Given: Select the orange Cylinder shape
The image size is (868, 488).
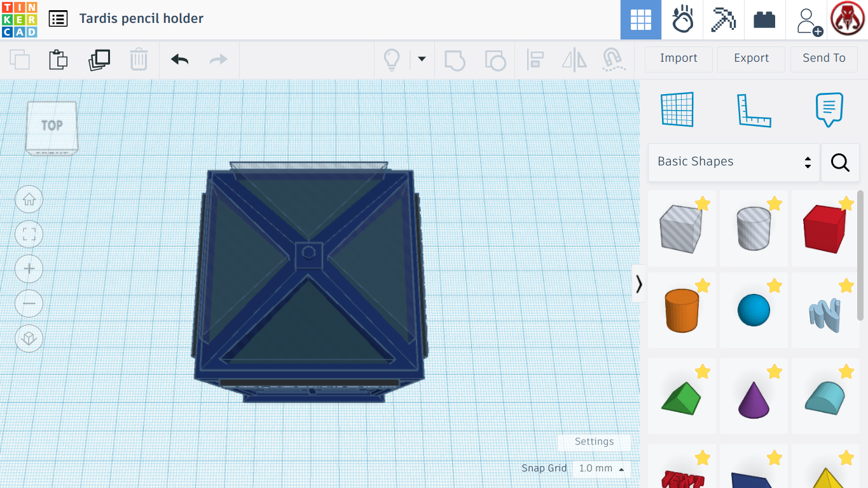Looking at the screenshot, I should click(x=682, y=310).
